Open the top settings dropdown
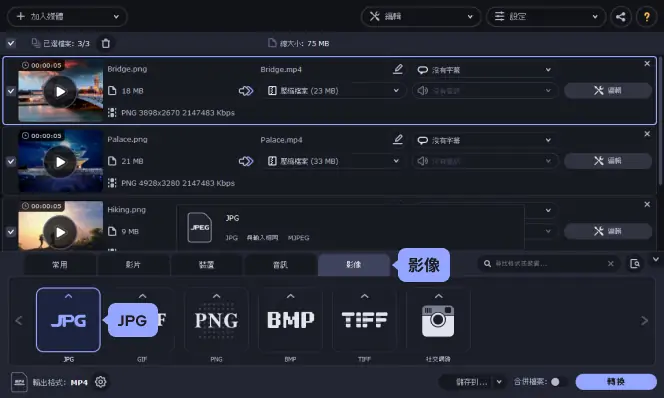Viewport: 664px width, 398px height. [546, 17]
